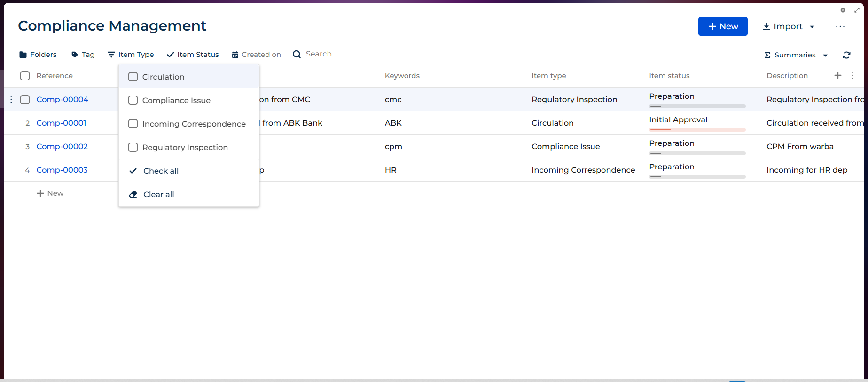Screen dimensions: 868x382
Task: Click the 'Incoming for HR dep' description
Action: pyautogui.click(x=807, y=170)
